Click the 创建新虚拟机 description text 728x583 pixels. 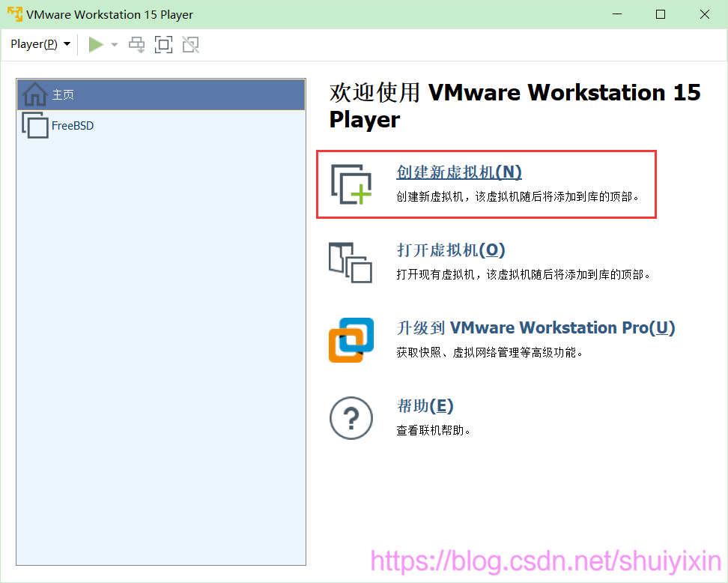[518, 197]
